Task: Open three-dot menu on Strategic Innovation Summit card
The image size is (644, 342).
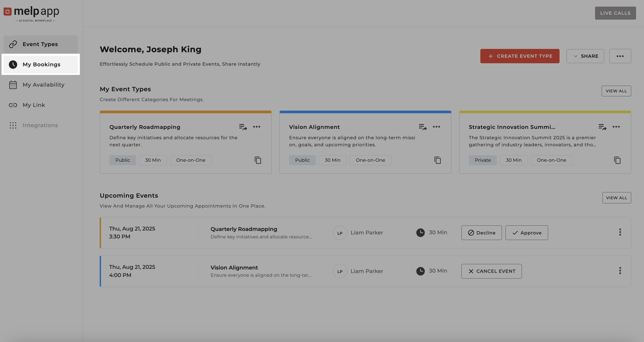Action: (616, 127)
